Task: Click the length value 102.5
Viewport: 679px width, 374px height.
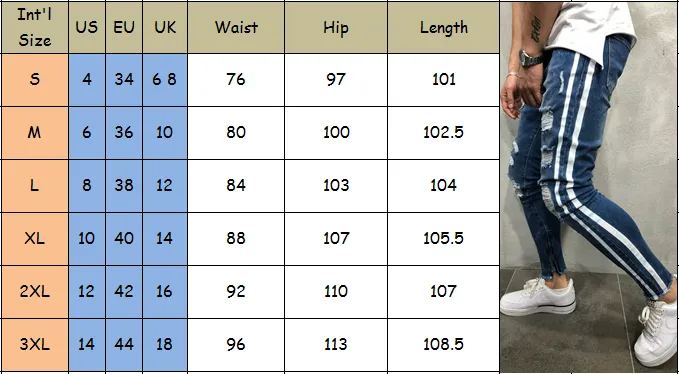Action: [x=443, y=133]
